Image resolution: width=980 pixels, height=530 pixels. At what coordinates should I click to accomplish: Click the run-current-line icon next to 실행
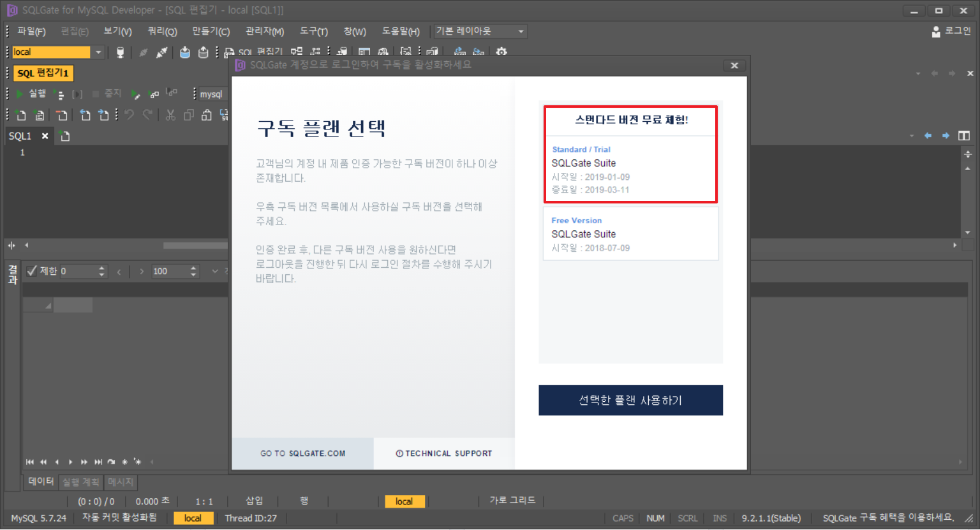[59, 94]
